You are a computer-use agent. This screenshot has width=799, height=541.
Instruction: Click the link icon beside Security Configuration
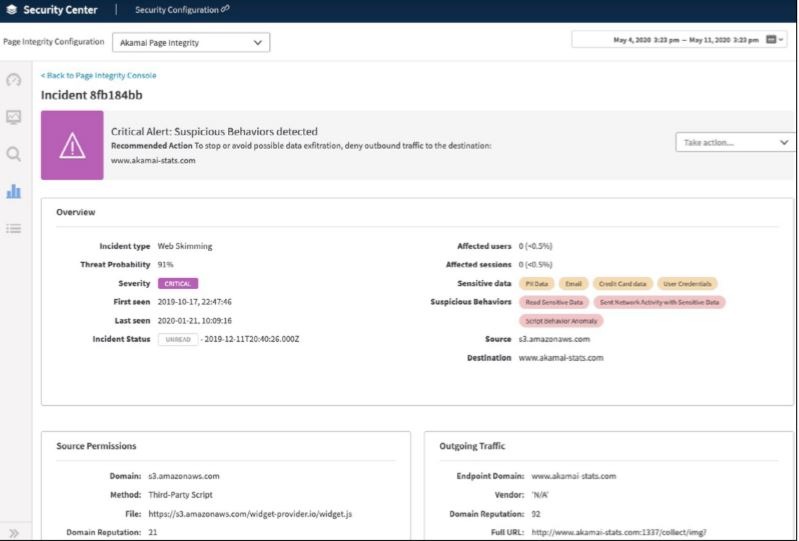(x=225, y=9)
